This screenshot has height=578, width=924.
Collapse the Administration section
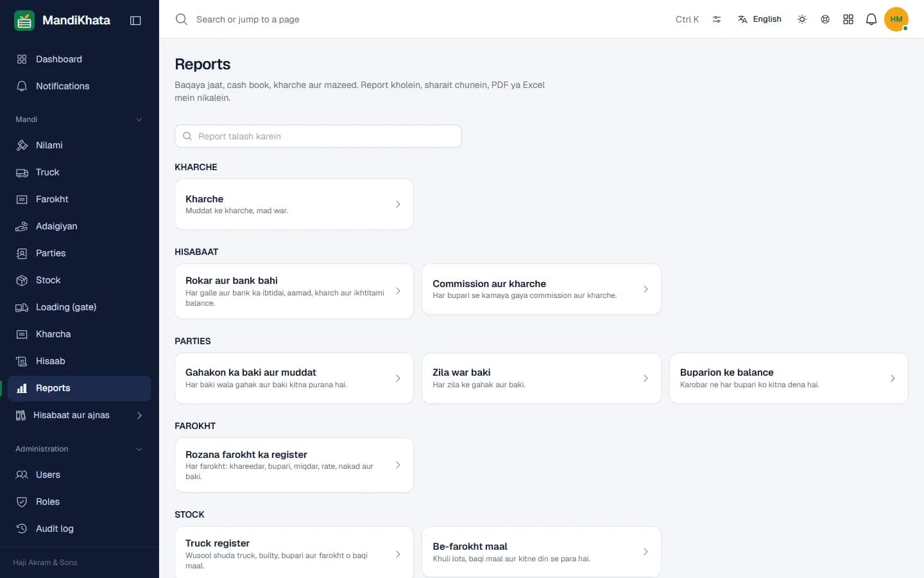[x=80, y=449]
